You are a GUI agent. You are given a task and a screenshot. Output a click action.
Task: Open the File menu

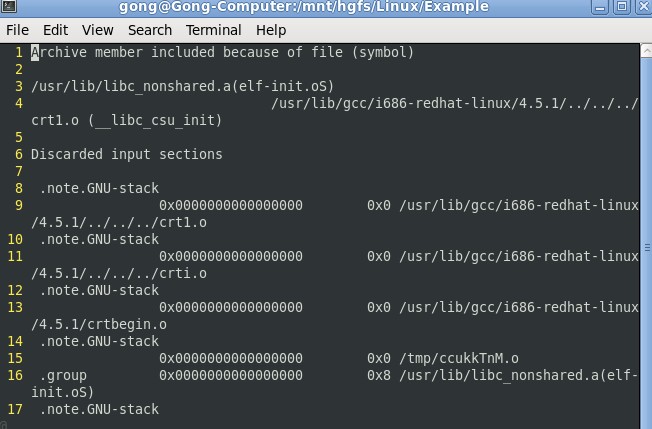(17, 30)
